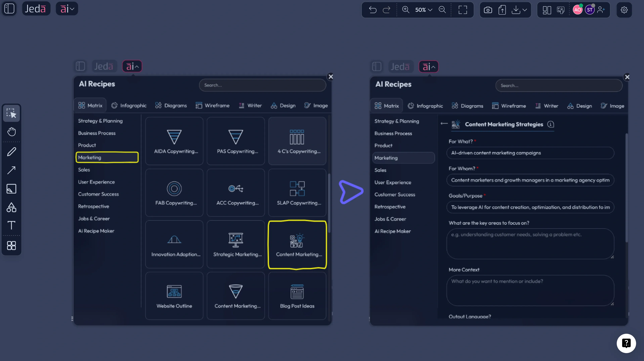Open the settings gear
The height and width of the screenshot is (361, 644).
[624, 10]
